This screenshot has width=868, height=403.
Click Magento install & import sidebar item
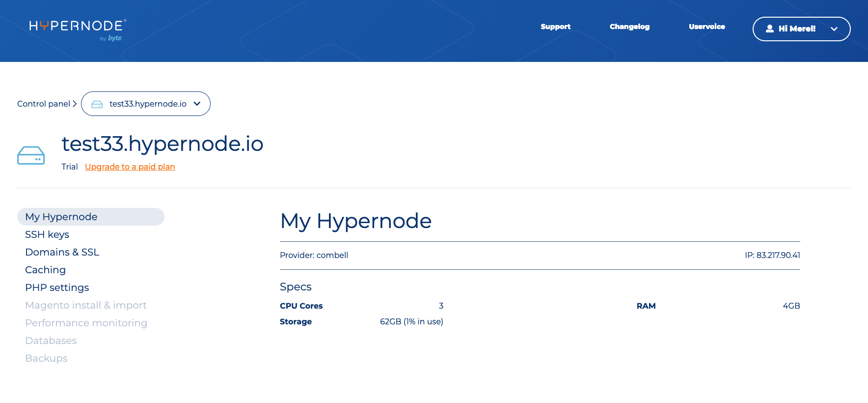(86, 305)
